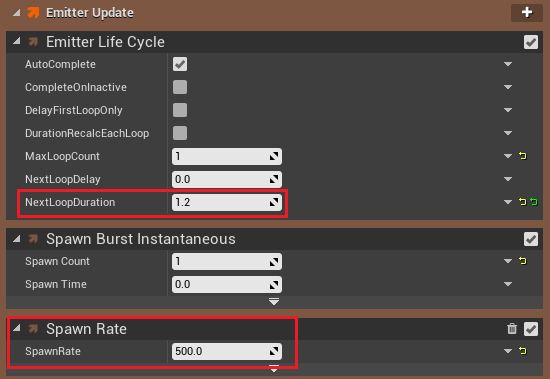
Task: Click the spinner arrow icon in NextLoopDuration field
Action: point(274,202)
